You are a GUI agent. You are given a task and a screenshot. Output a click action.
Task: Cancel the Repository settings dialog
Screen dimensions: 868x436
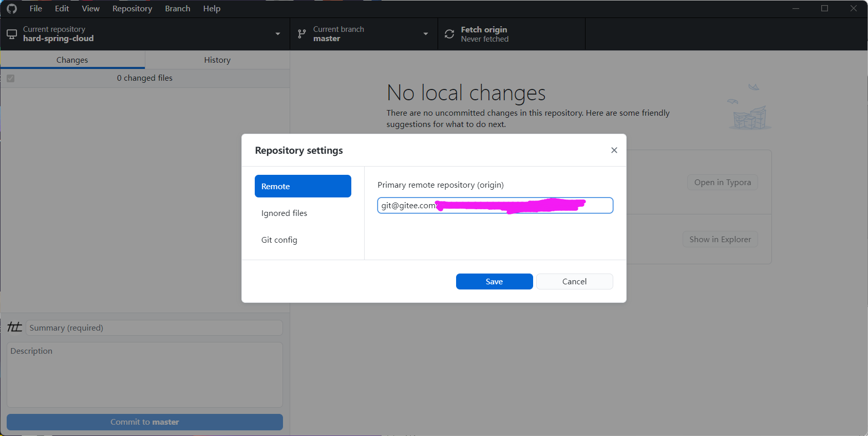(x=574, y=281)
